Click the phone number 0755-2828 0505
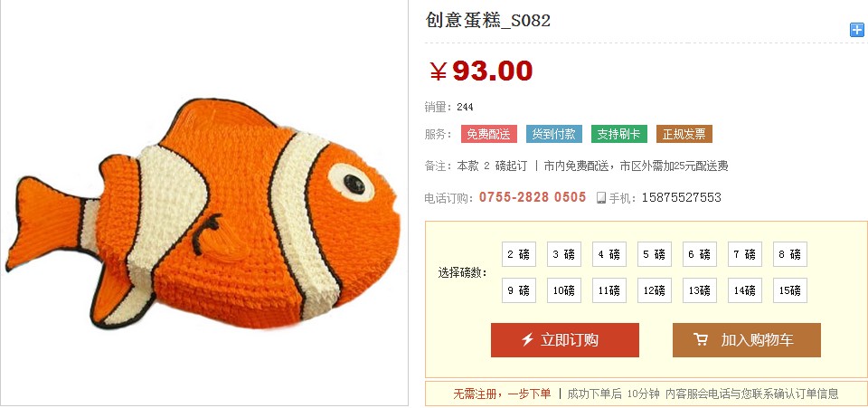868x408 pixels. (533, 197)
